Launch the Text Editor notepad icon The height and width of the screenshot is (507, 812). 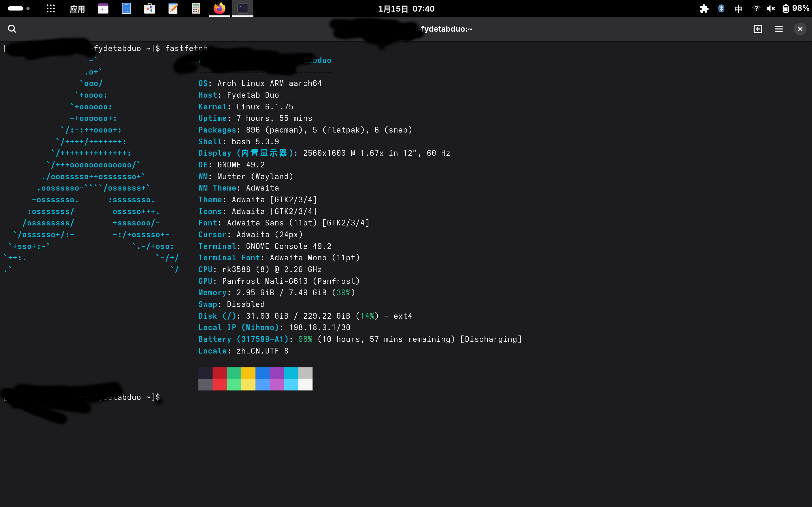pos(173,8)
